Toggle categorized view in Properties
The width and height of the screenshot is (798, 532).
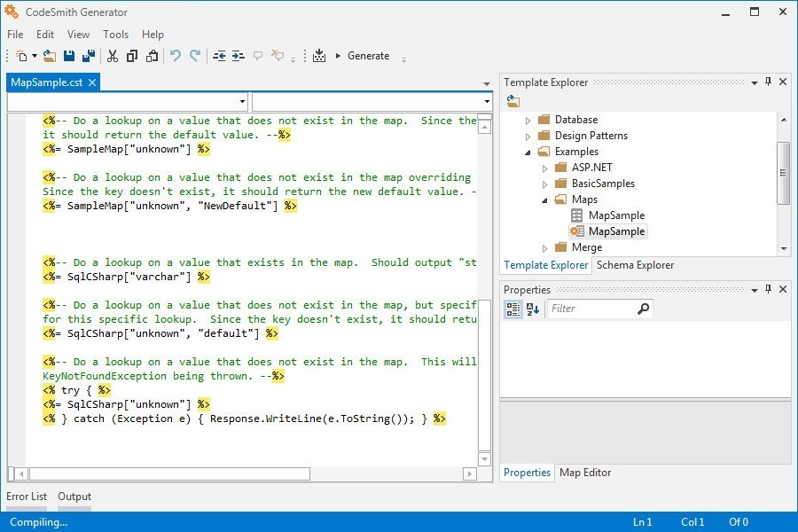click(513, 309)
